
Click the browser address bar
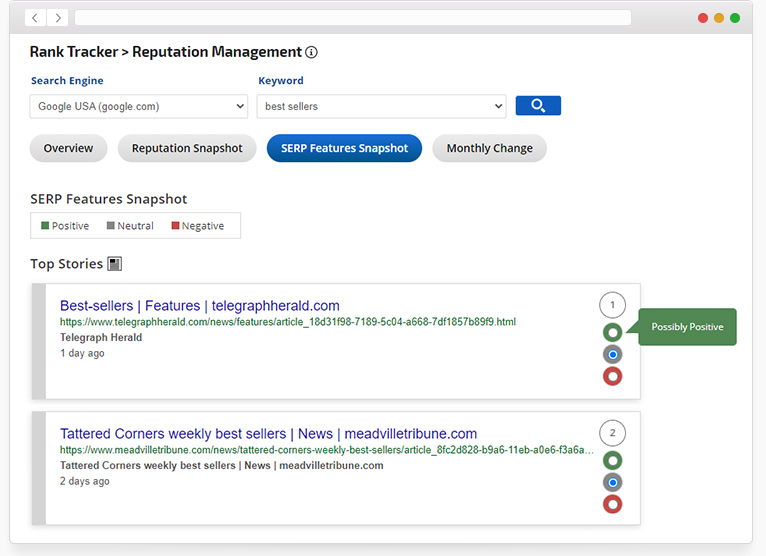(352, 18)
